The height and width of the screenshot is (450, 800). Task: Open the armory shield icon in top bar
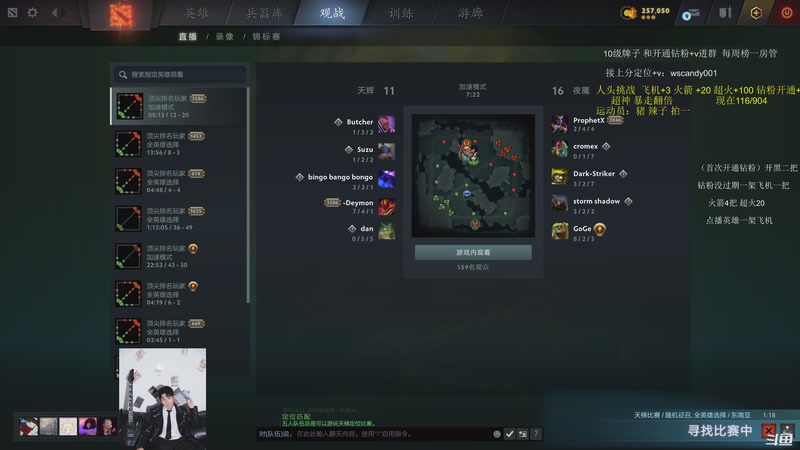(725, 13)
